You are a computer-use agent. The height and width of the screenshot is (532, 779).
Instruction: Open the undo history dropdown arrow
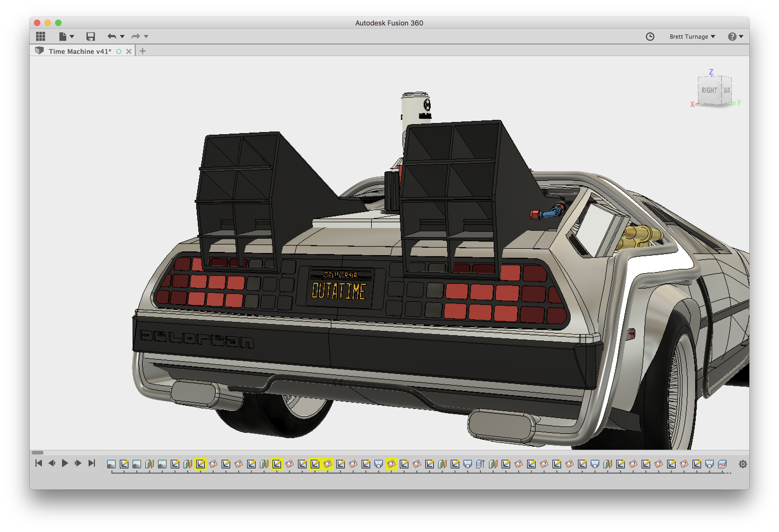(122, 37)
